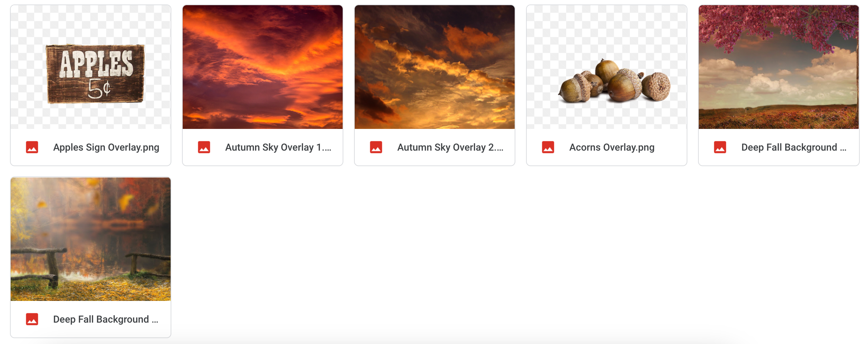The image size is (868, 344).
Task: Click the APPLES 5¢ wooden sign graphic
Action: click(x=95, y=74)
